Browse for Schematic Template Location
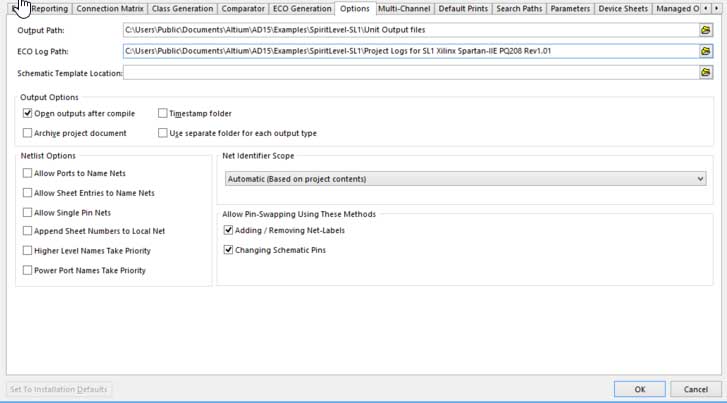This screenshot has width=727, height=403. 705,73
